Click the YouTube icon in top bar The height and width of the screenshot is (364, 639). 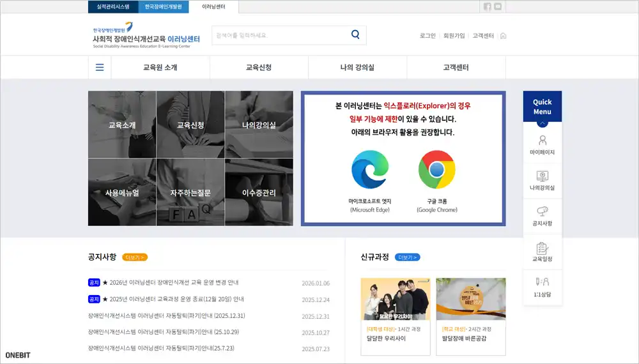click(x=498, y=6)
